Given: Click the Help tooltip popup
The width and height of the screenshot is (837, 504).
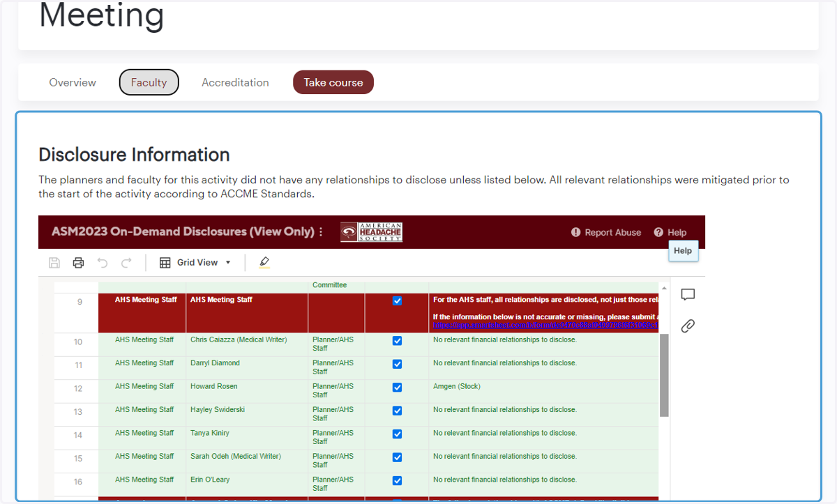Looking at the screenshot, I should (683, 251).
